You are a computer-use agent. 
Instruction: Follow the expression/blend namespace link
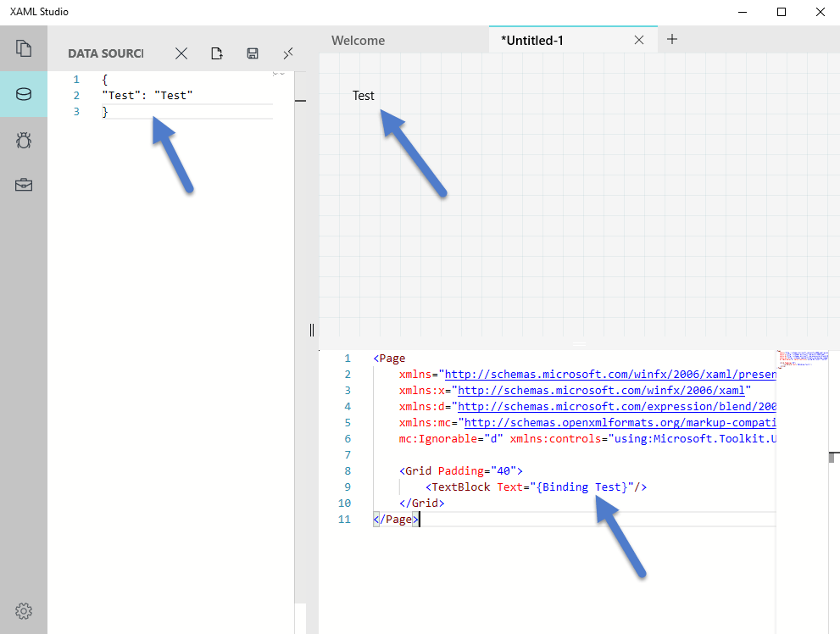pyautogui.click(x=616, y=407)
